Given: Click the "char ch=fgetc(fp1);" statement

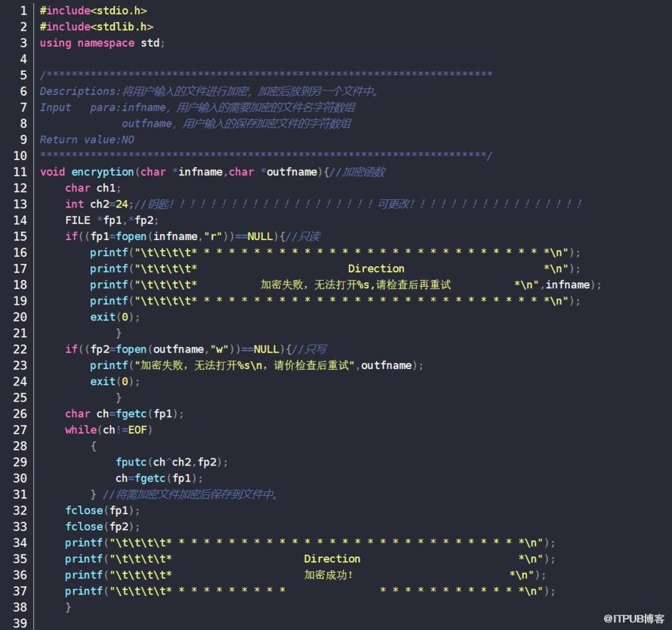Looking at the screenshot, I should (x=125, y=413).
